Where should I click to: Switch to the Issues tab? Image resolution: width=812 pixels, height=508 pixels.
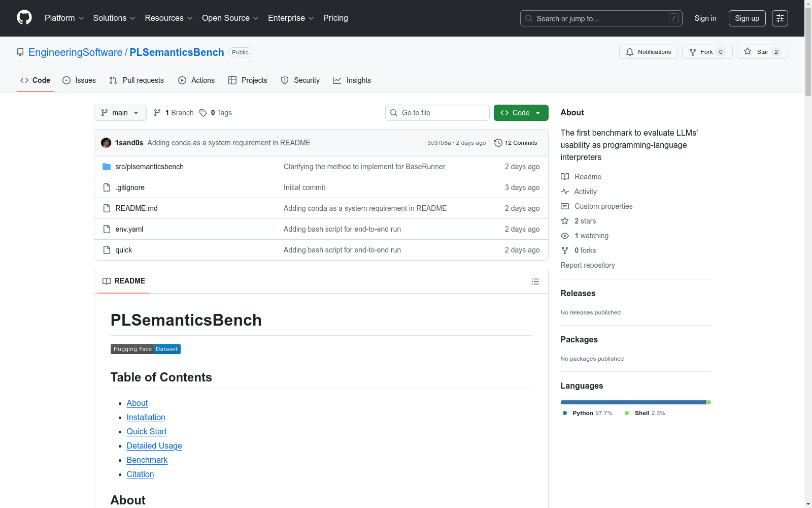[79, 80]
